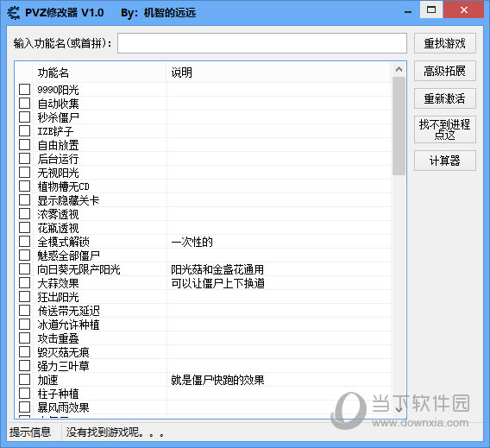Check the IZE铲子 option
The width and height of the screenshot is (490, 448).
point(24,131)
